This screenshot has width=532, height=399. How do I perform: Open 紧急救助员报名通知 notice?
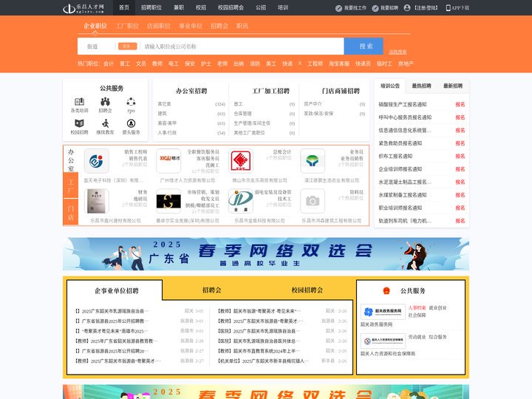(400, 143)
